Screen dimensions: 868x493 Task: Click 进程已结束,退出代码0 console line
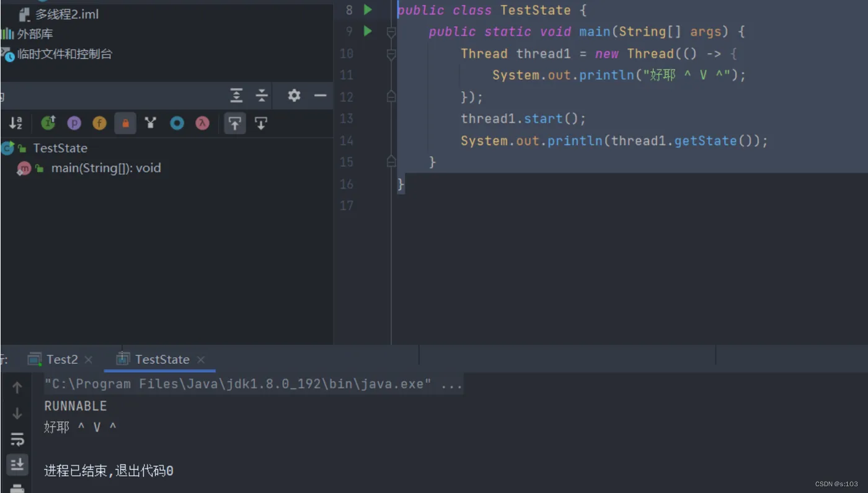pos(108,471)
